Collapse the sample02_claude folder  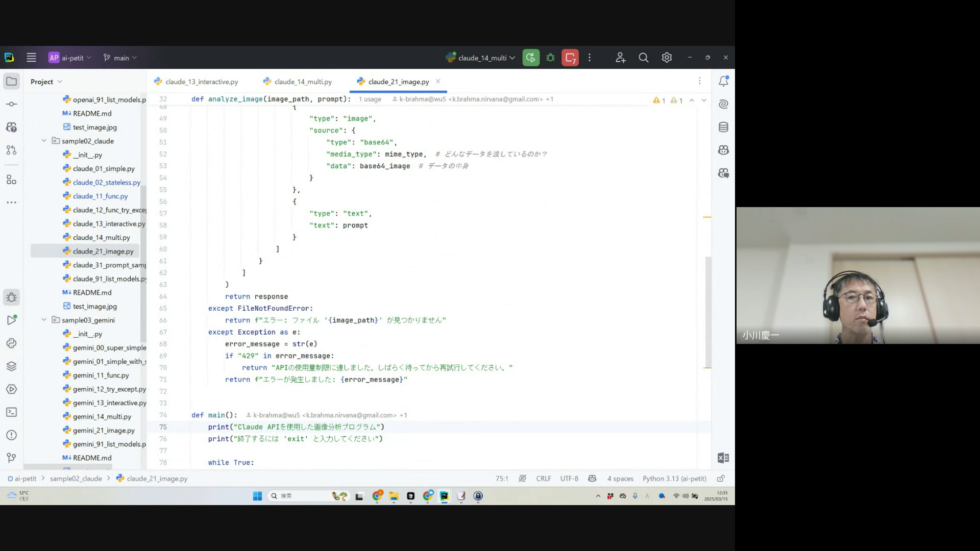pyautogui.click(x=44, y=141)
